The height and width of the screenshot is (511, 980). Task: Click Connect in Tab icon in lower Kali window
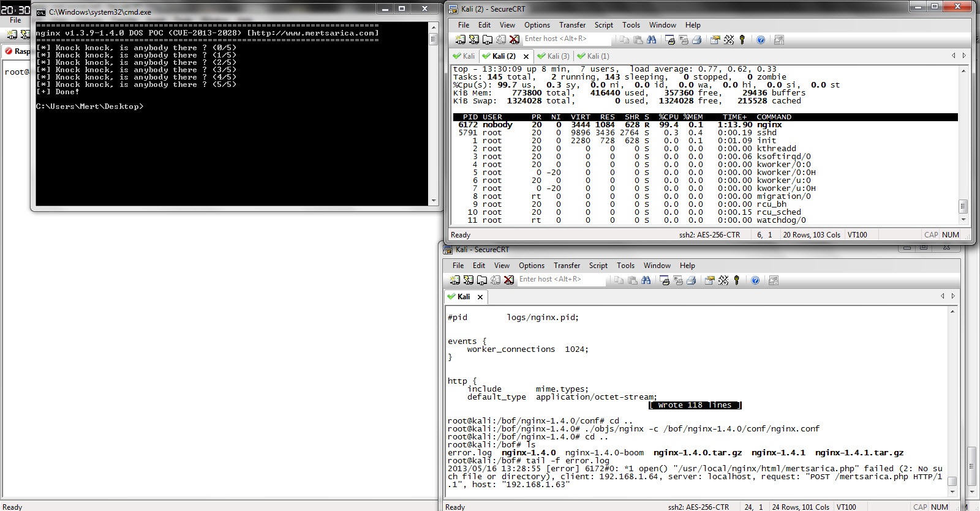pyautogui.click(x=481, y=280)
